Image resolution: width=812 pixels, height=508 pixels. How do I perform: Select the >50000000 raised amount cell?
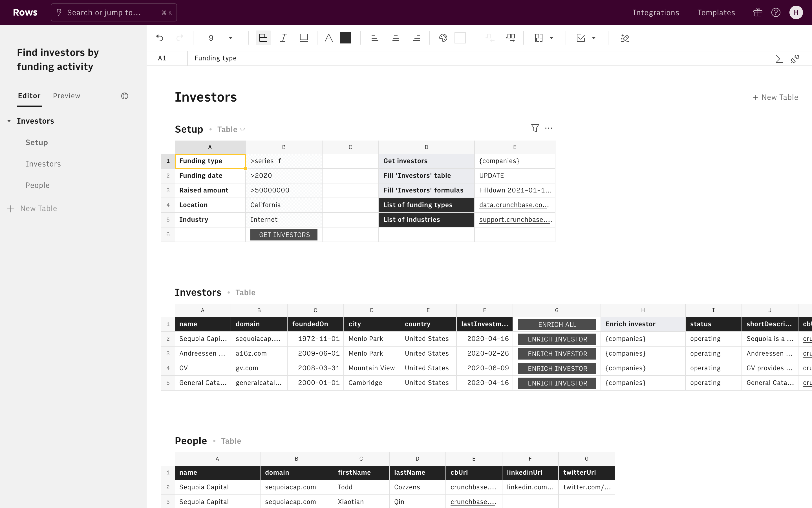click(x=284, y=190)
